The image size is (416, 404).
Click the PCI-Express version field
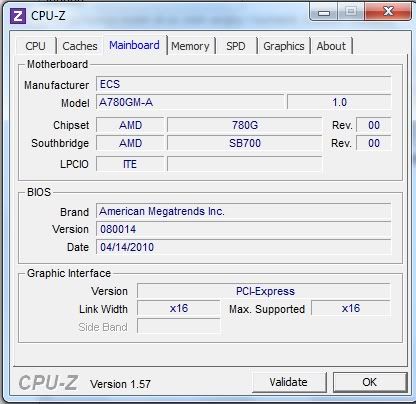(264, 291)
